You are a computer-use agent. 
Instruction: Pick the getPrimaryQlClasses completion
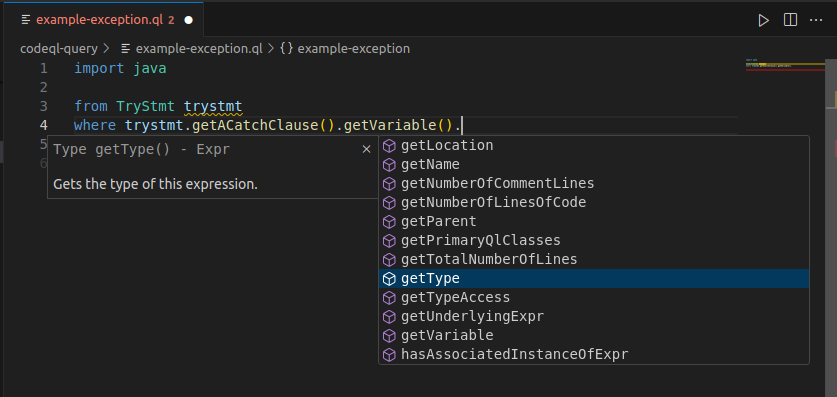tap(594, 240)
